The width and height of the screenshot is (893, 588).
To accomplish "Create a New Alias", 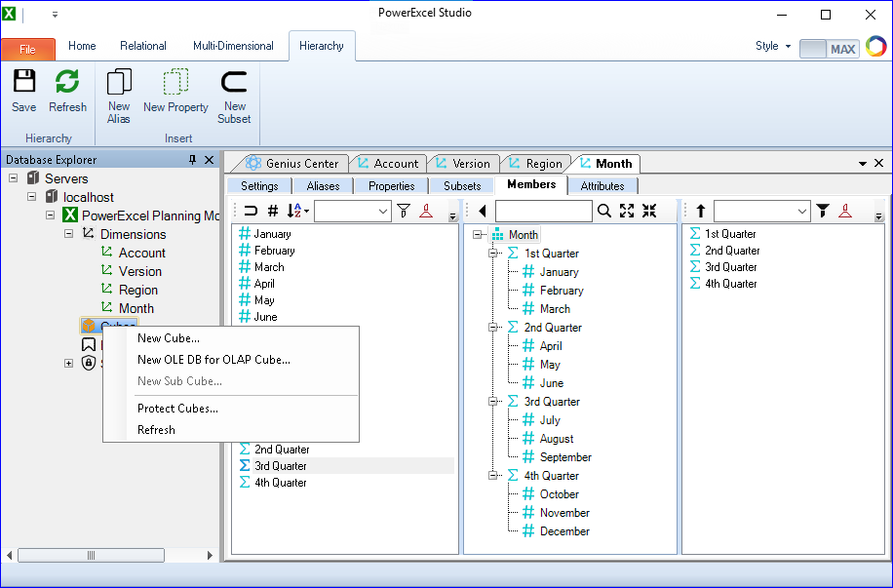I will (x=119, y=96).
